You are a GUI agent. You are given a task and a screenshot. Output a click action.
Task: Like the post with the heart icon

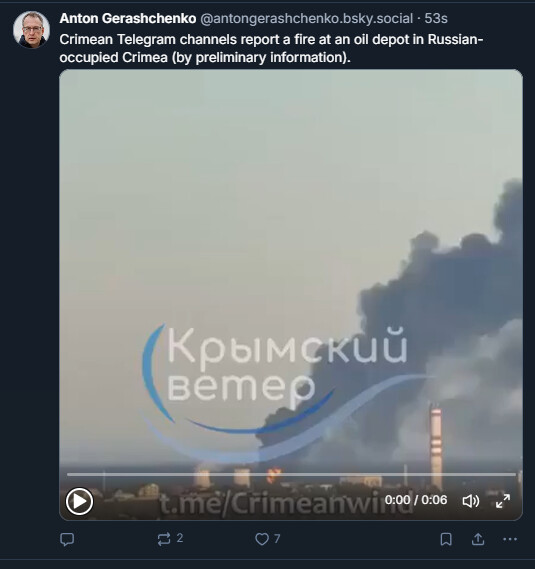[x=262, y=539]
